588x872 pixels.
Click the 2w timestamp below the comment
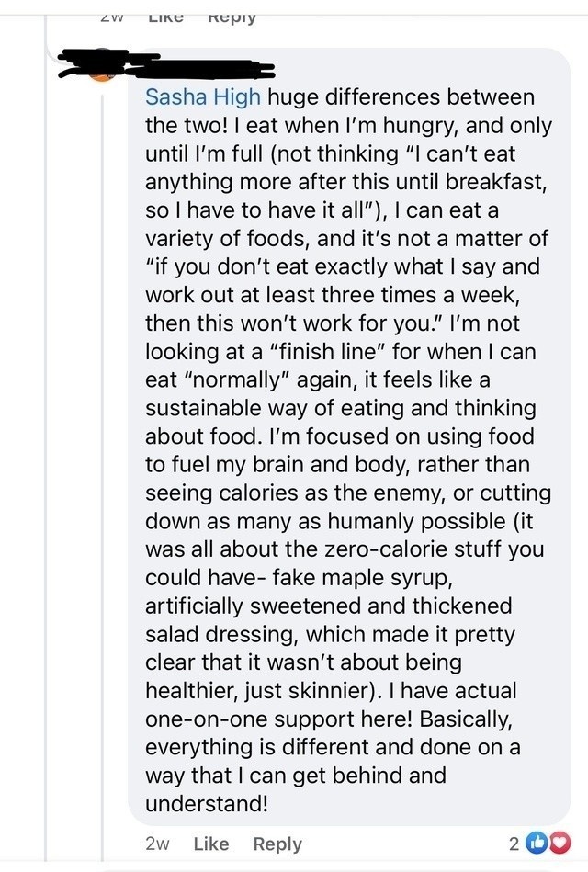click(x=159, y=843)
